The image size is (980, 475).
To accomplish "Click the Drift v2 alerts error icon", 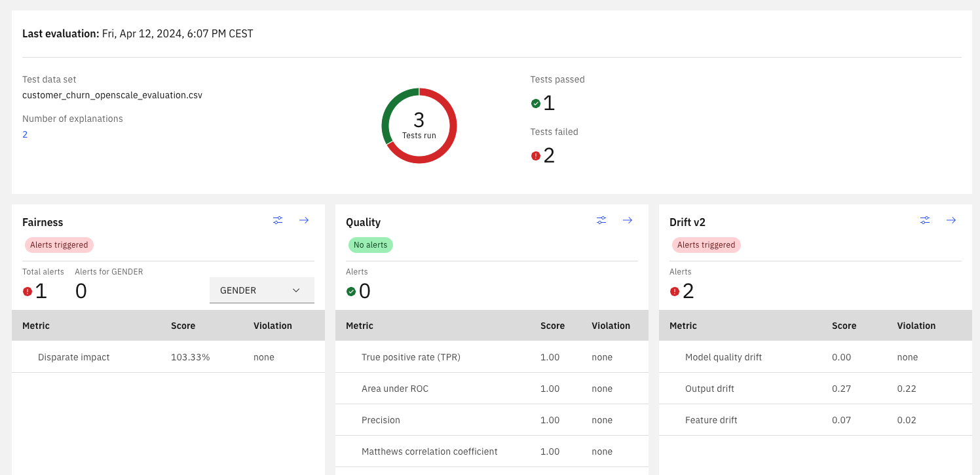I will tap(675, 292).
